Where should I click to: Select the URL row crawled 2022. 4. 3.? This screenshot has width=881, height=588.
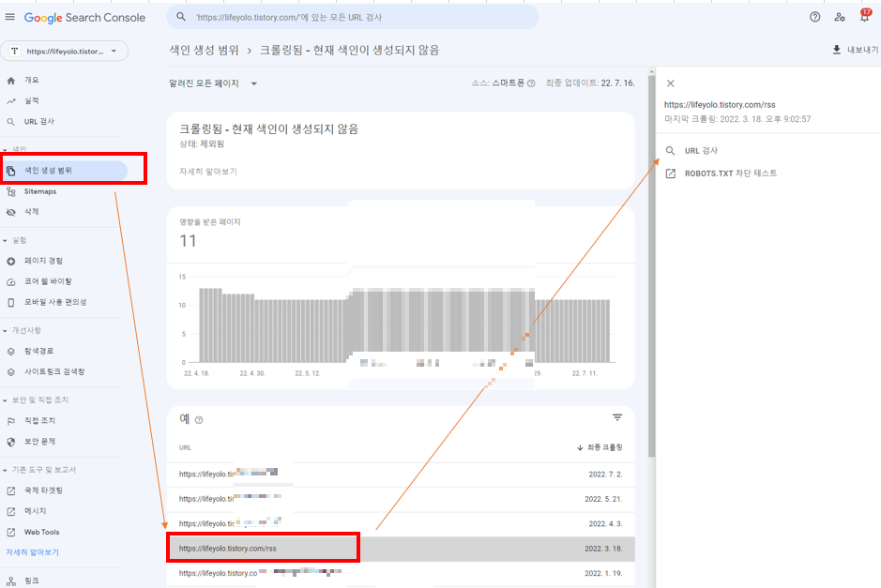[401, 524]
